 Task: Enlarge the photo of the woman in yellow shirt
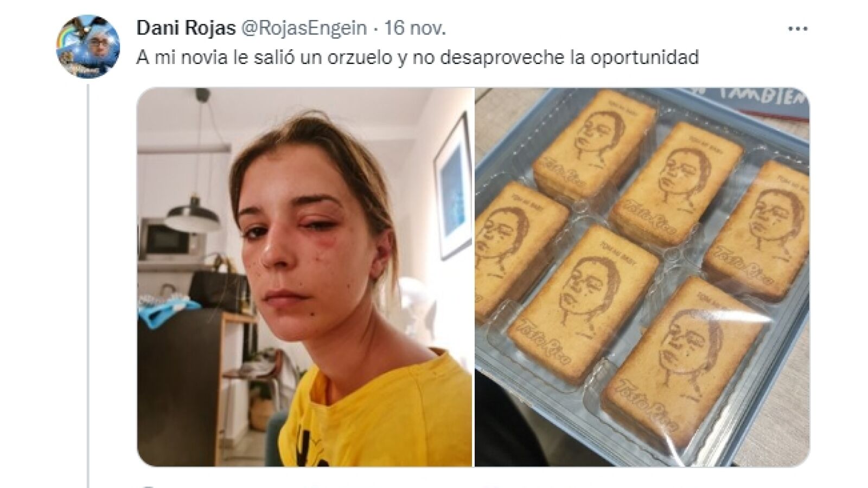(x=304, y=277)
